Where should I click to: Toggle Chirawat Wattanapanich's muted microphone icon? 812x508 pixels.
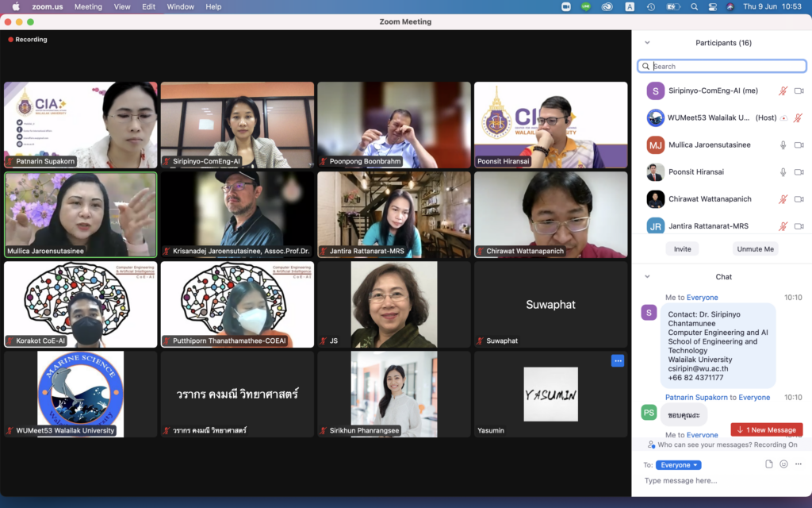point(783,199)
